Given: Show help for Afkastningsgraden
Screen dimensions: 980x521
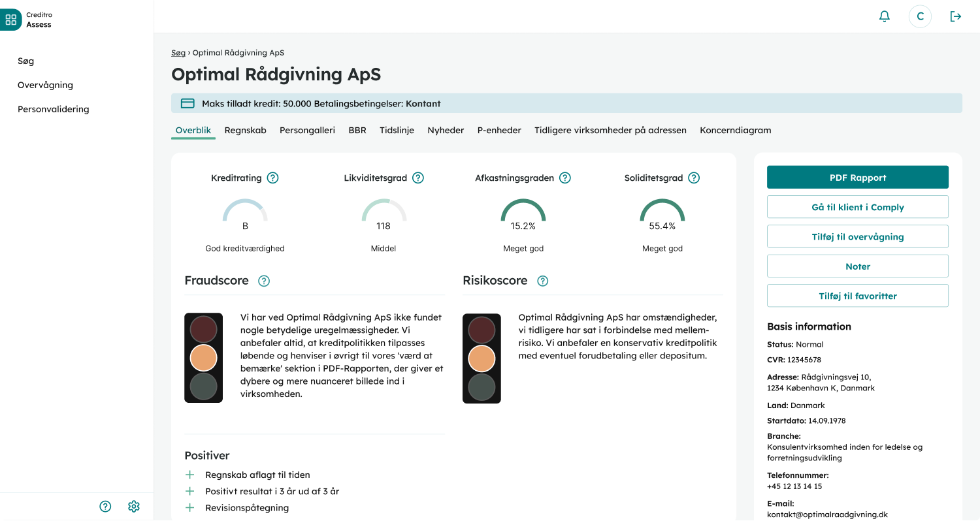Looking at the screenshot, I should [x=565, y=178].
